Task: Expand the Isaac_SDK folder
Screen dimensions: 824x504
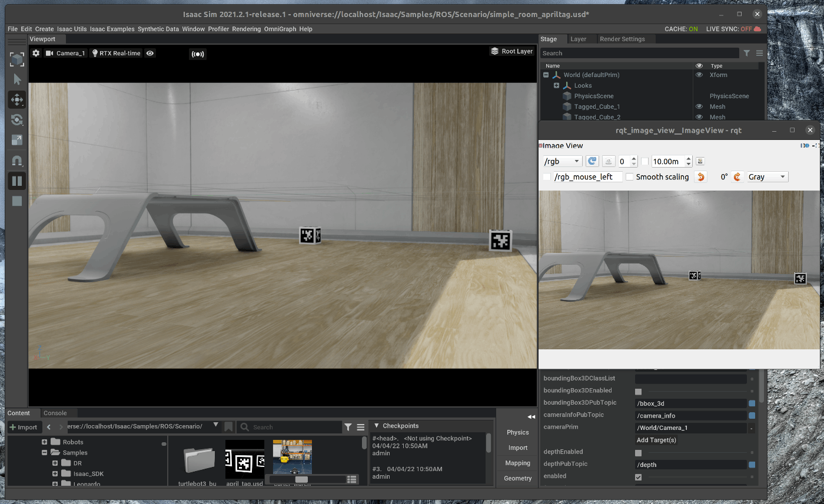Action: (55, 473)
